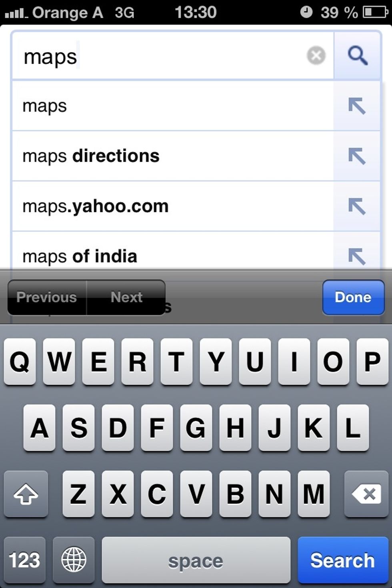Clear the search field with the X icon
392x588 pixels.
(316, 55)
